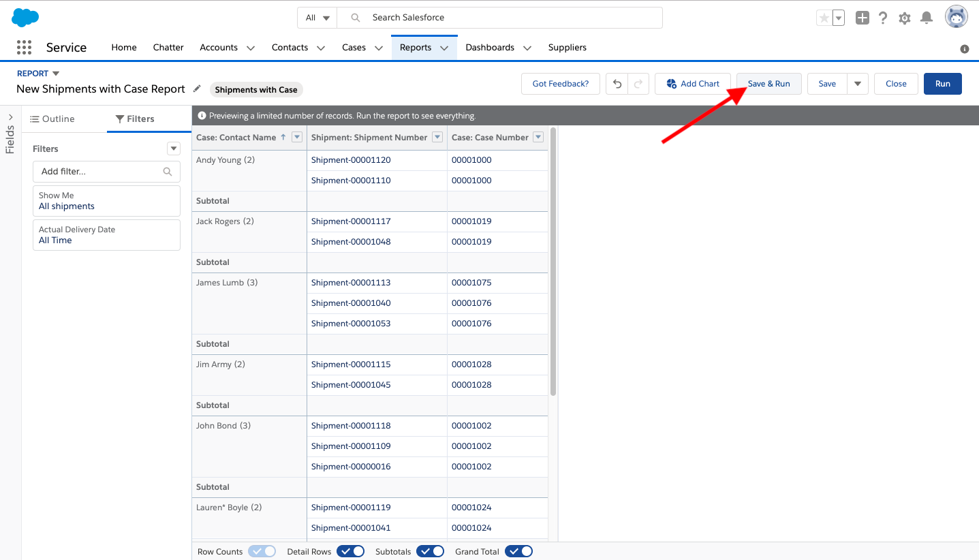Image resolution: width=979 pixels, height=560 pixels.
Task: Click Shipment-00001117 link
Action: [351, 221]
